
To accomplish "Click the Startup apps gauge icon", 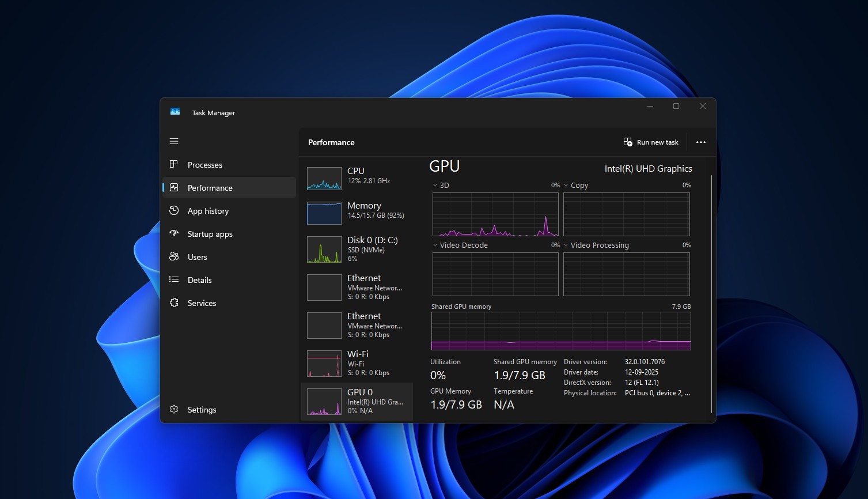I will [x=174, y=233].
